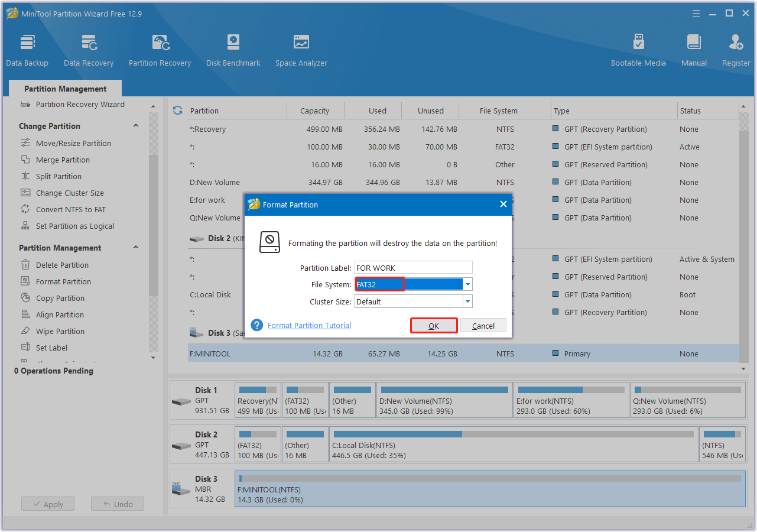The image size is (757, 532).
Task: Choose Split Partition from sidebar
Action: click(x=67, y=176)
